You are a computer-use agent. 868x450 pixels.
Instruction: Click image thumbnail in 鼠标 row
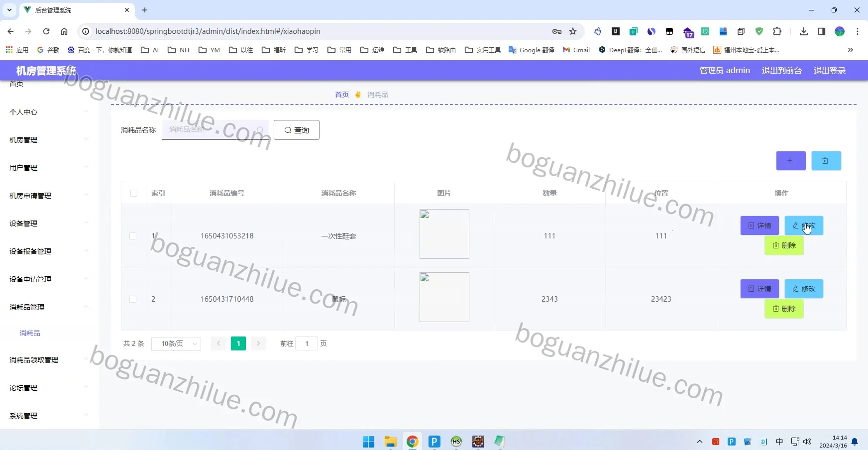point(444,297)
